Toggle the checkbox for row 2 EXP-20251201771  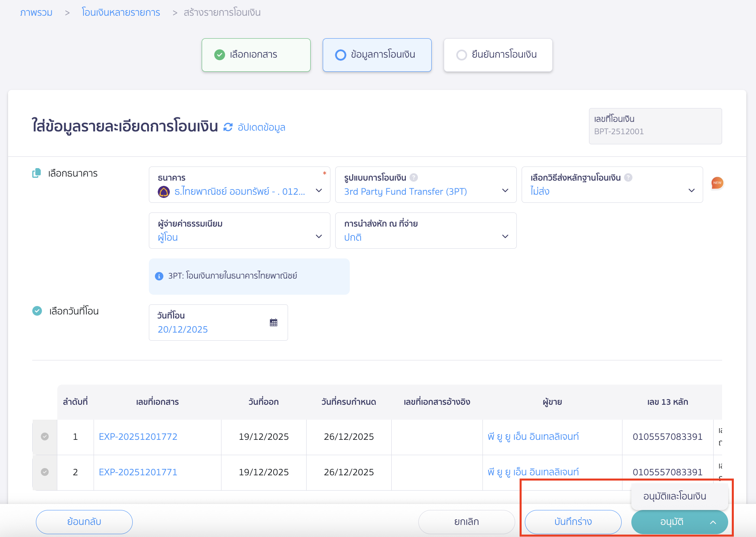point(45,472)
